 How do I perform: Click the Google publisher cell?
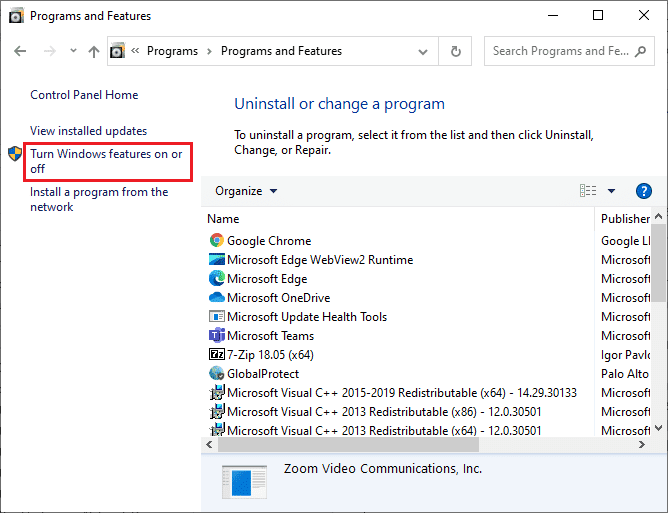[625, 241]
